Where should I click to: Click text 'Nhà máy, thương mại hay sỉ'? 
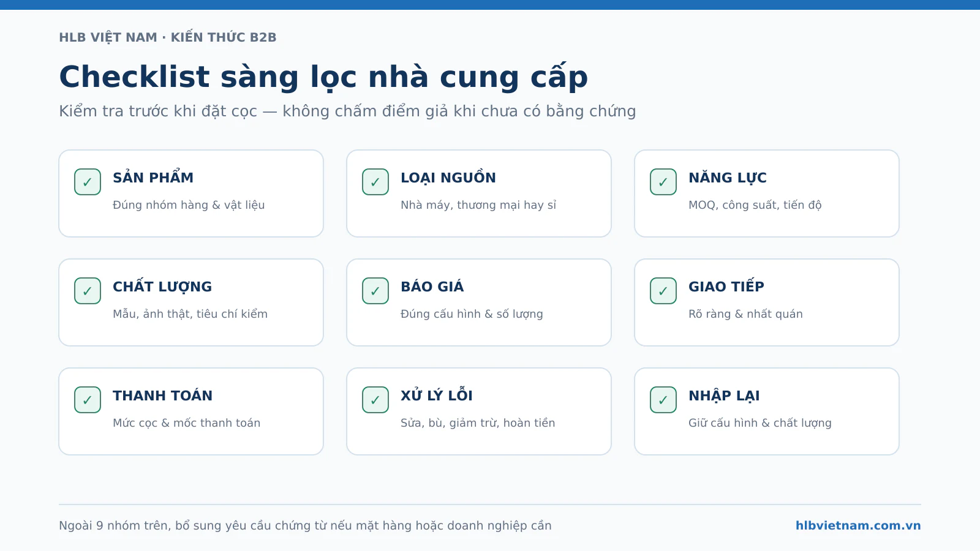pos(478,204)
